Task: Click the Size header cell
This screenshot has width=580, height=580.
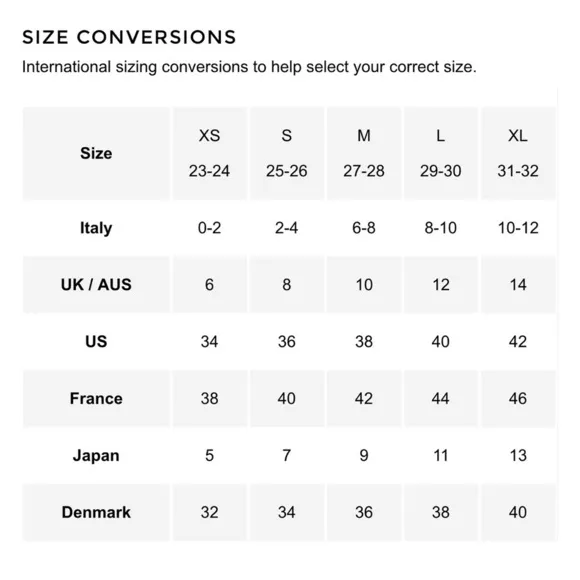Action: 96,154
